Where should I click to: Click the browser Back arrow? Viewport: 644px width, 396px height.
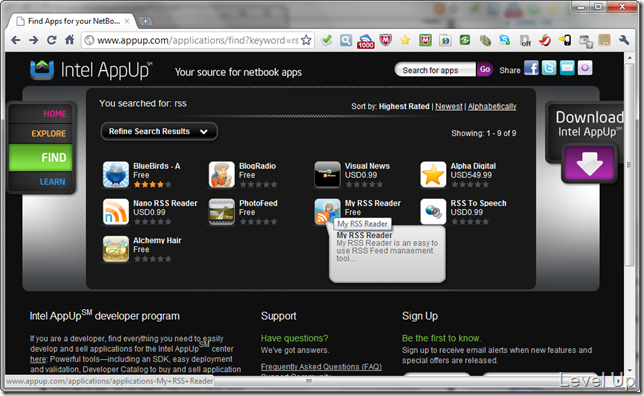[x=16, y=40]
